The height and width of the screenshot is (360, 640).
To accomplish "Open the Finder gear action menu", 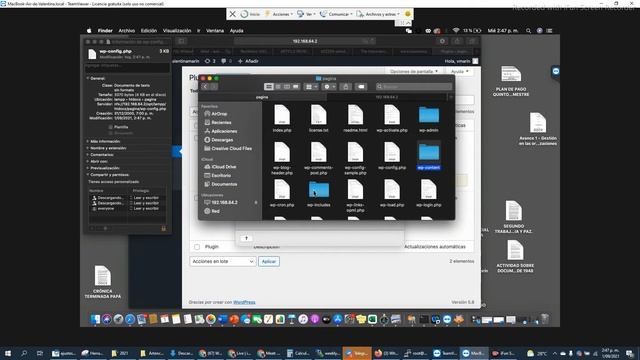I will pos(329,87).
